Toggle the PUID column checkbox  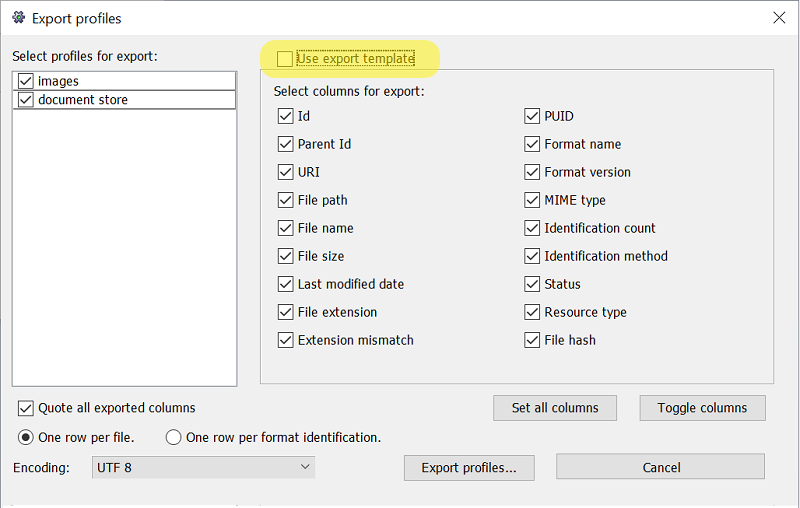click(532, 116)
